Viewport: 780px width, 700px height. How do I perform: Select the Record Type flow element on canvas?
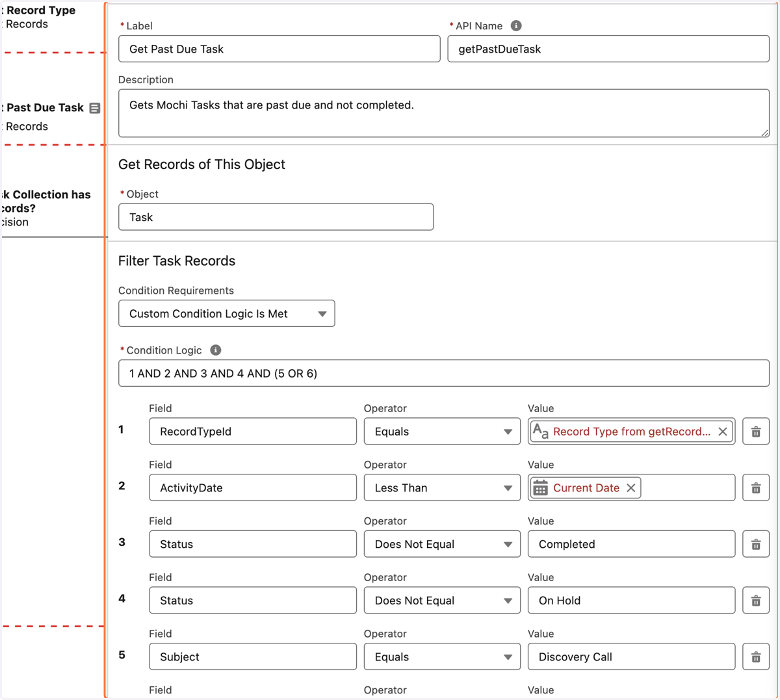(38, 17)
